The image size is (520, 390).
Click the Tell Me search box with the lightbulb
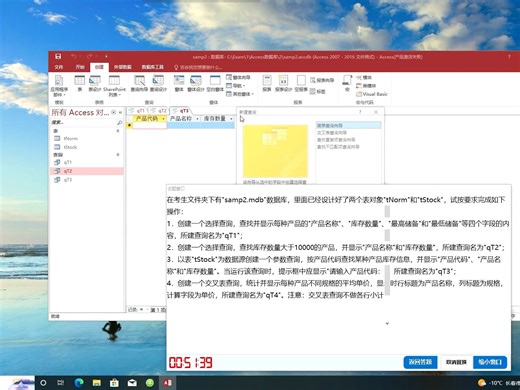click(198, 67)
